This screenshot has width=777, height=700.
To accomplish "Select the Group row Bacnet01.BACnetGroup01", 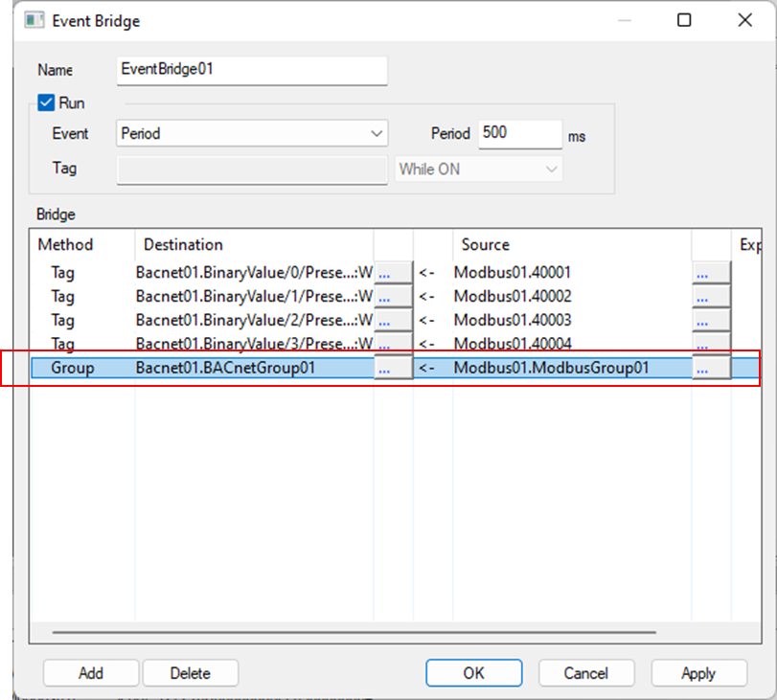I will (x=225, y=368).
